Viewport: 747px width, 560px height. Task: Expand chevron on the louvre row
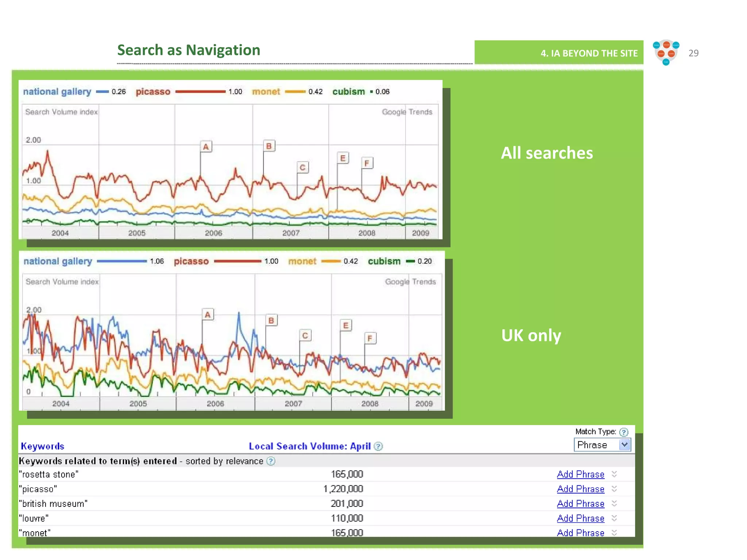pos(614,518)
